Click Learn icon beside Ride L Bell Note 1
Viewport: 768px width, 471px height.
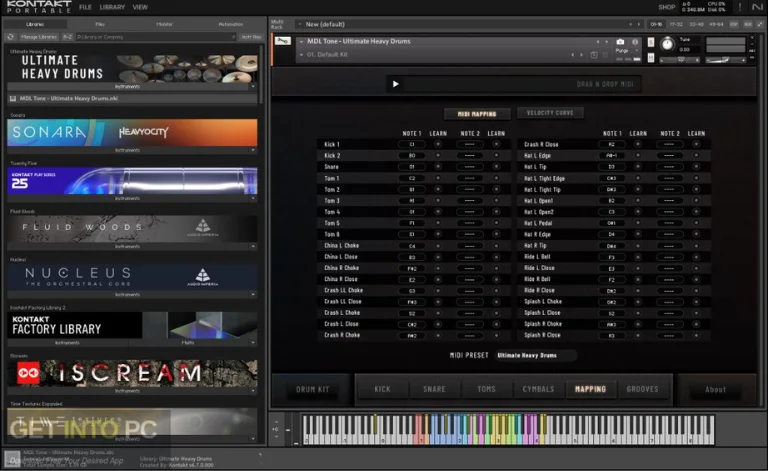(x=638, y=257)
